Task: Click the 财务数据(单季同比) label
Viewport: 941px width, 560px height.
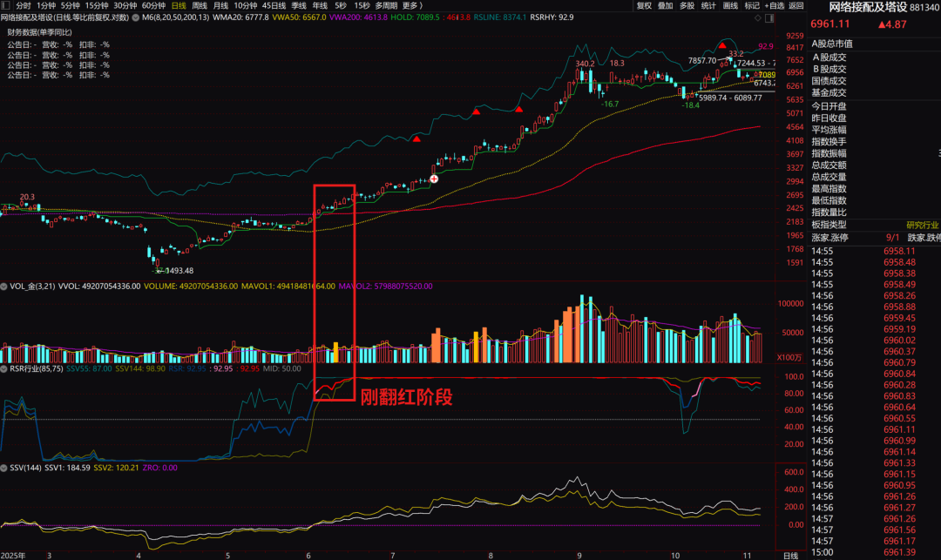Action: (x=39, y=32)
